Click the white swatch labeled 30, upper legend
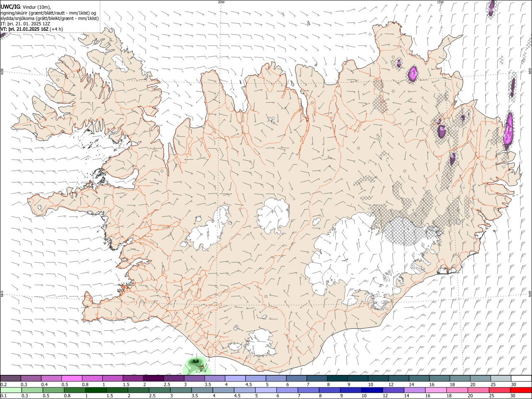This screenshot has width=532, height=399. point(521,378)
